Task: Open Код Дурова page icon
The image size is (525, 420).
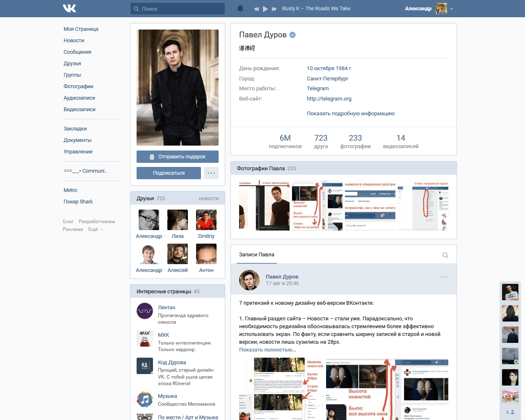Action: [x=145, y=366]
